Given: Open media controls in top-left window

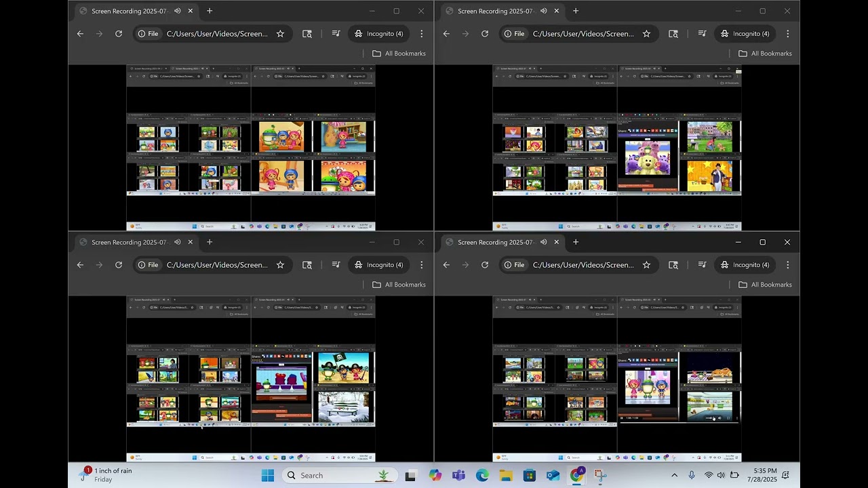Looking at the screenshot, I should 336,34.
